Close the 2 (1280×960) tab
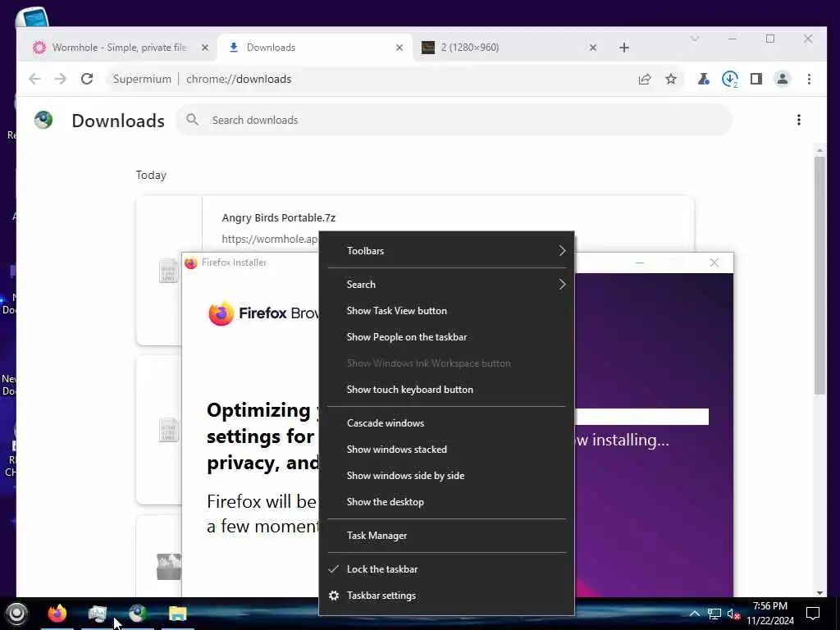This screenshot has height=630, width=840. coord(593,48)
